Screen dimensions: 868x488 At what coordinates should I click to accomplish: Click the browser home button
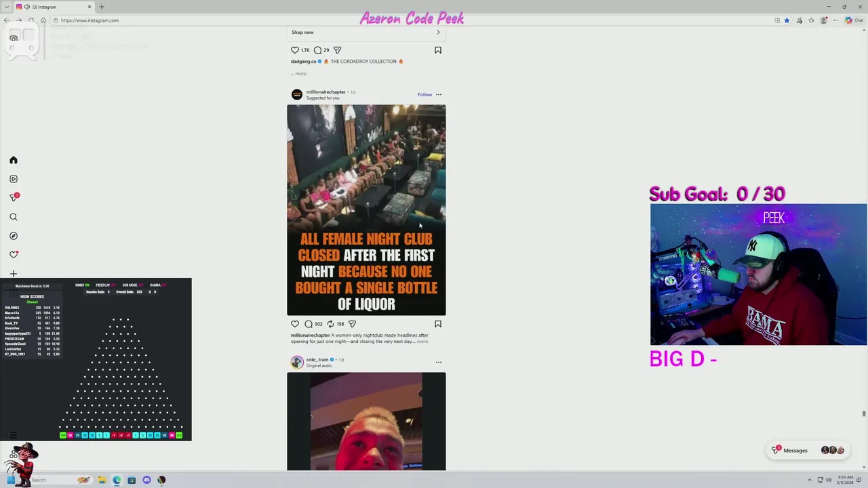pos(43,20)
